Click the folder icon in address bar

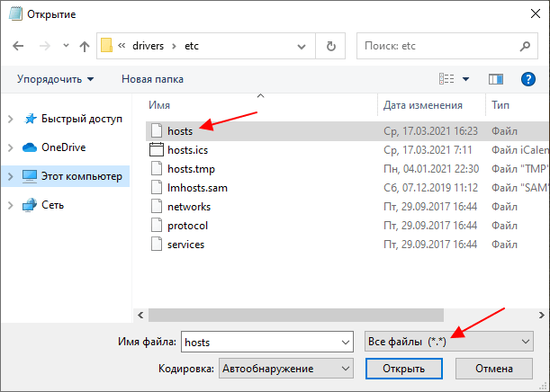106,46
